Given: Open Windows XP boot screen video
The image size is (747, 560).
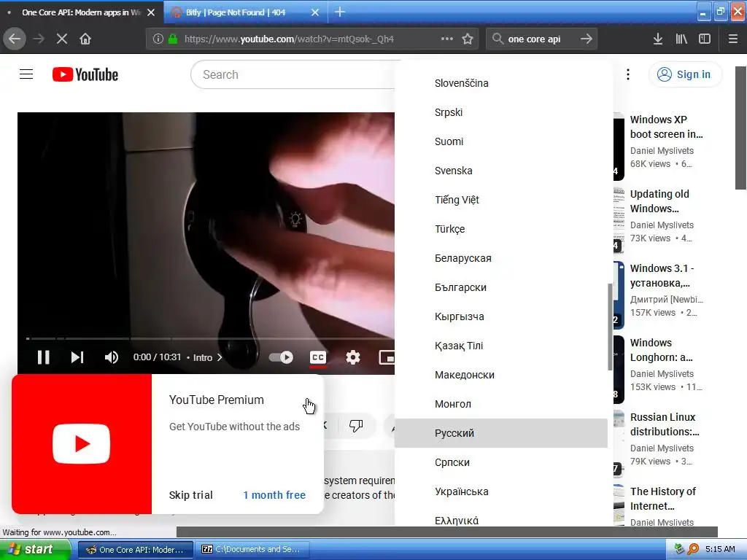Looking at the screenshot, I should 666,127.
